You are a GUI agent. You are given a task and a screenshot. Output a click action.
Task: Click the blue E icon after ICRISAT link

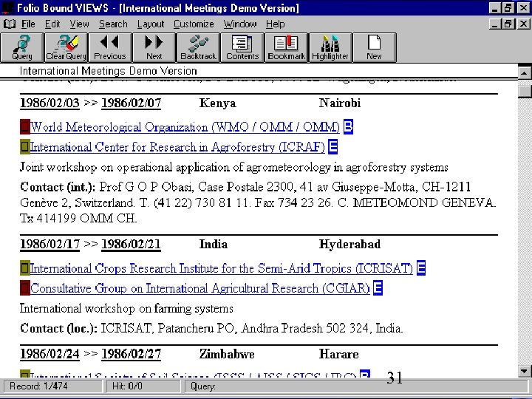421,267
